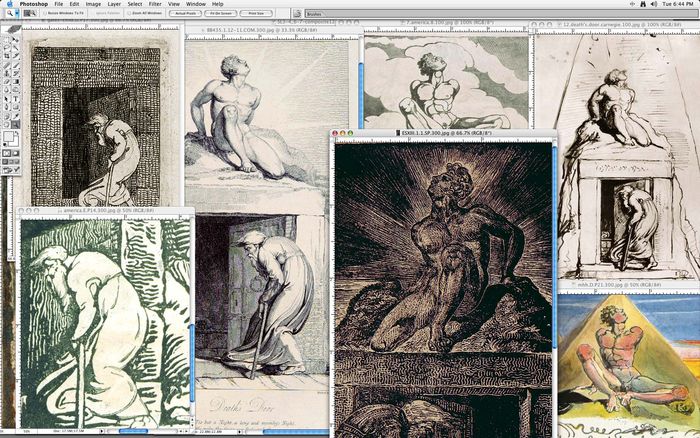Click the Fit On Screen button
This screenshot has height=438, width=700.
point(221,13)
